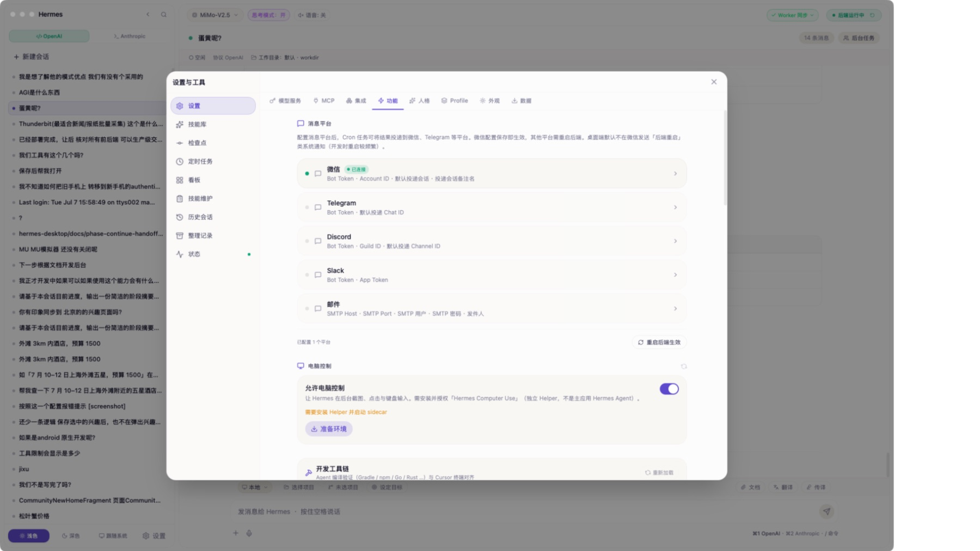Open 定时任务 via its clock icon
980x551 pixels.
click(x=180, y=161)
